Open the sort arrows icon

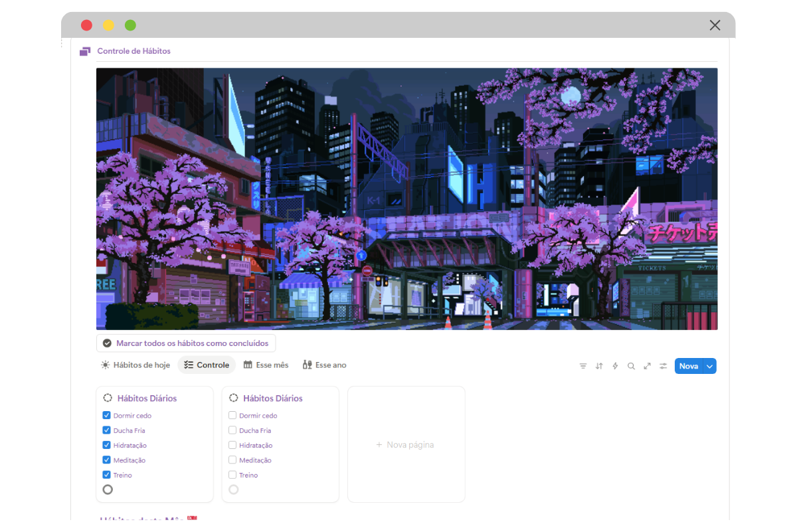[599, 366]
